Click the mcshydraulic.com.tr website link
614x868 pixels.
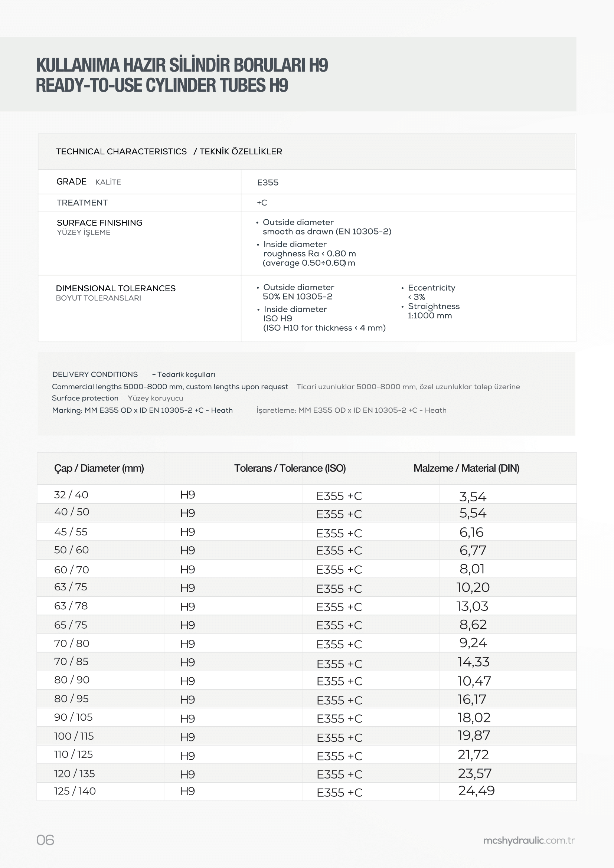point(529,841)
